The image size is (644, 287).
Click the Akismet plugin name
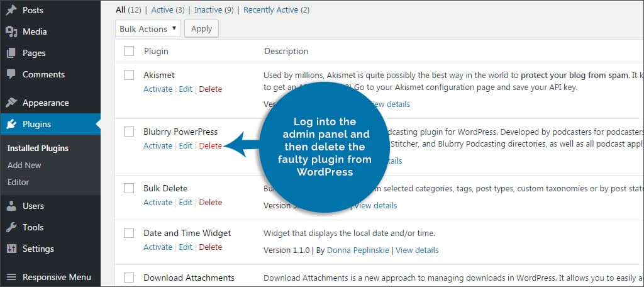coord(159,76)
